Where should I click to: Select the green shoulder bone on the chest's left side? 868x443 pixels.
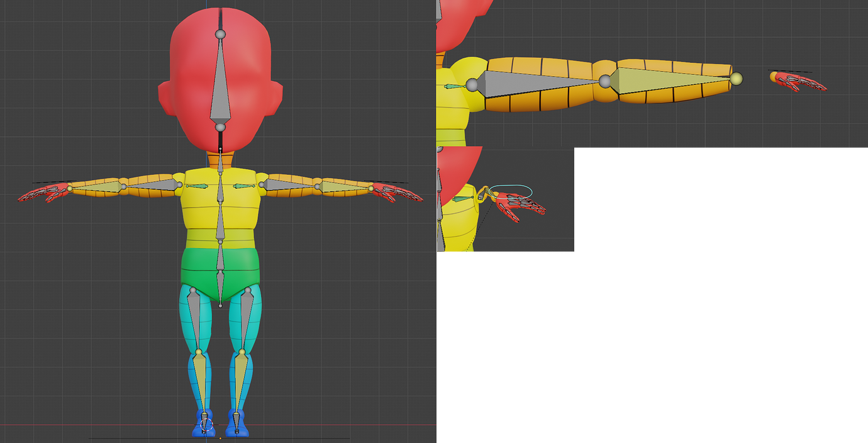click(198, 186)
